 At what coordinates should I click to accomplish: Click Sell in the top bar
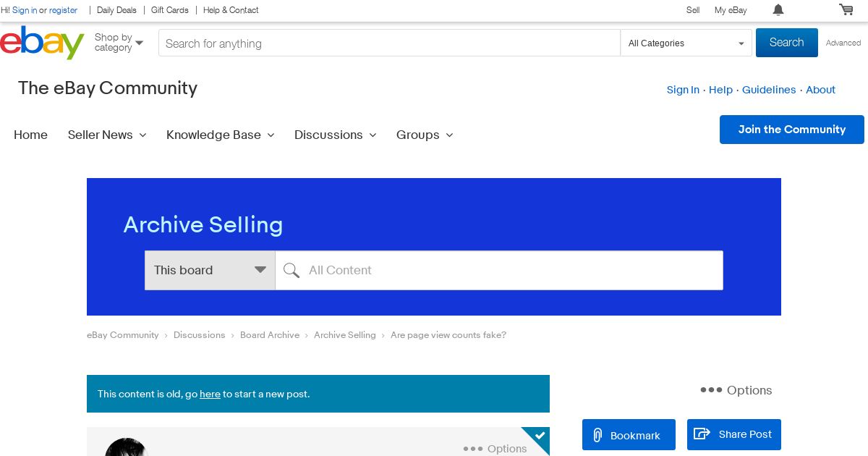[x=693, y=10]
